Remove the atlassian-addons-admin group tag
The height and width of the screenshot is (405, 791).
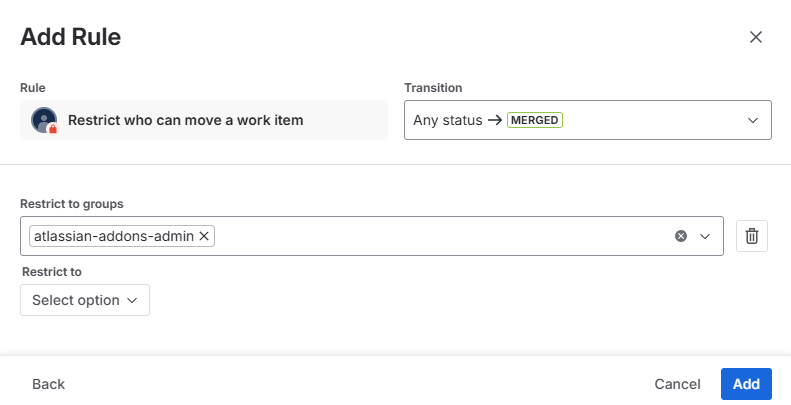204,236
